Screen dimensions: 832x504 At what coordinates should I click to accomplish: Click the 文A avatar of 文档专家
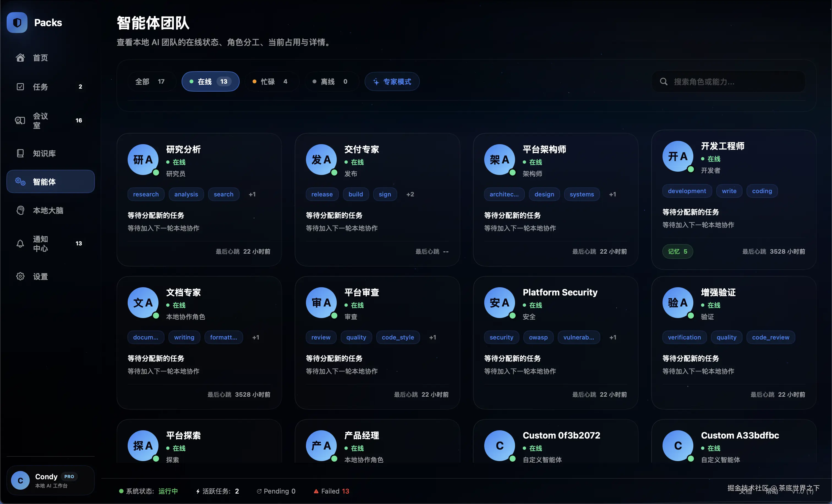tap(143, 303)
